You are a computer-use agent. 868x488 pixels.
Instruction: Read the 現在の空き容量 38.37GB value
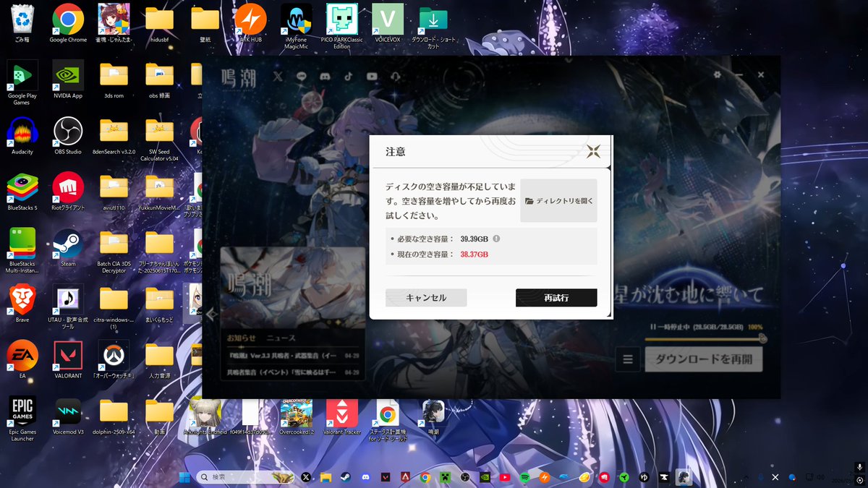click(x=474, y=254)
